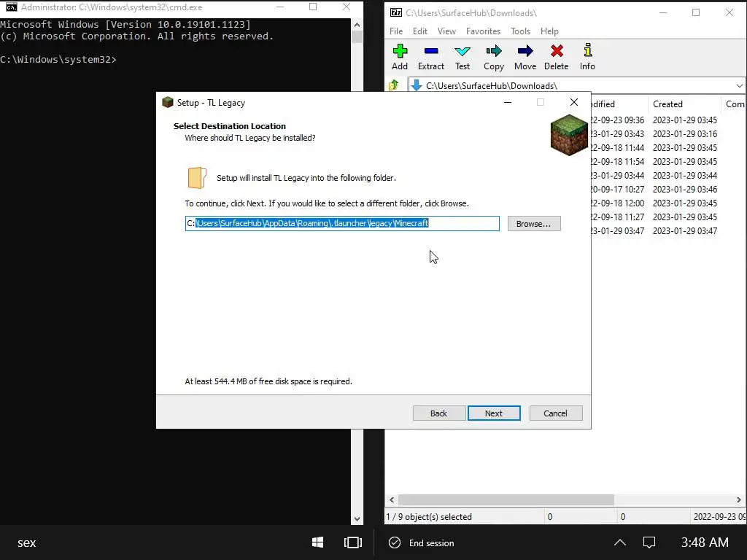Click the cmd window scroll down arrow
Image resolution: width=747 pixels, height=560 pixels.
tap(357, 519)
